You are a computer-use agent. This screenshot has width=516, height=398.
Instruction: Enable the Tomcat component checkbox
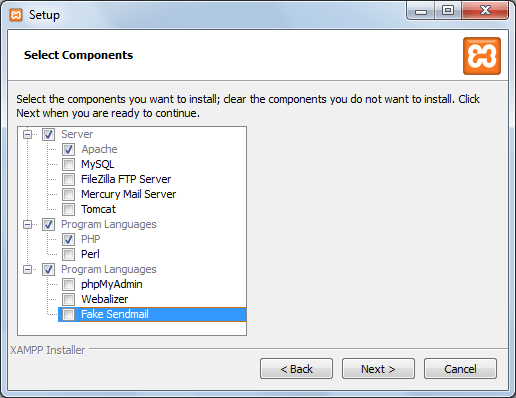coord(69,209)
